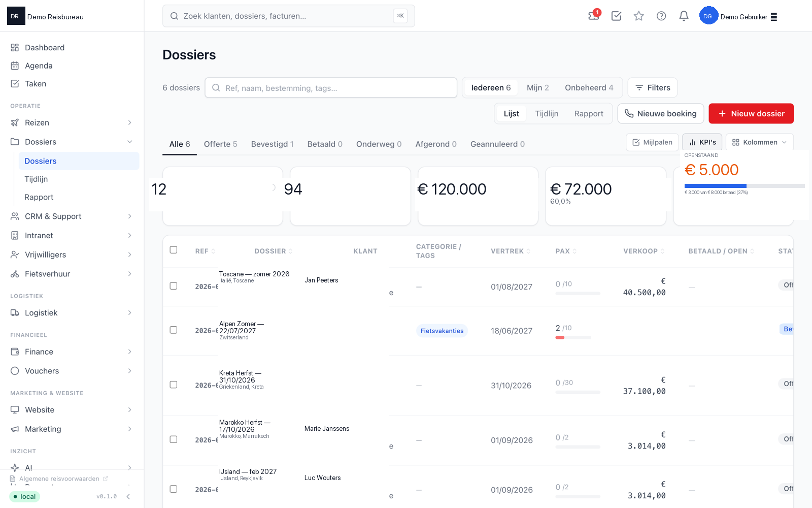Click the Nieuwe boeking button
Viewport: 812px width, 508px height.
pos(660,114)
